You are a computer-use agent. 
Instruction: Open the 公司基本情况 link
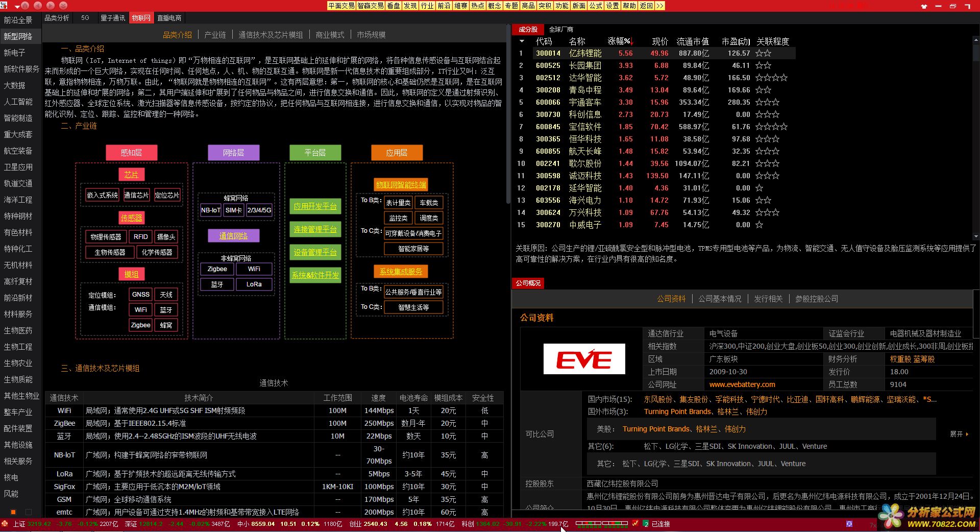[x=720, y=299]
